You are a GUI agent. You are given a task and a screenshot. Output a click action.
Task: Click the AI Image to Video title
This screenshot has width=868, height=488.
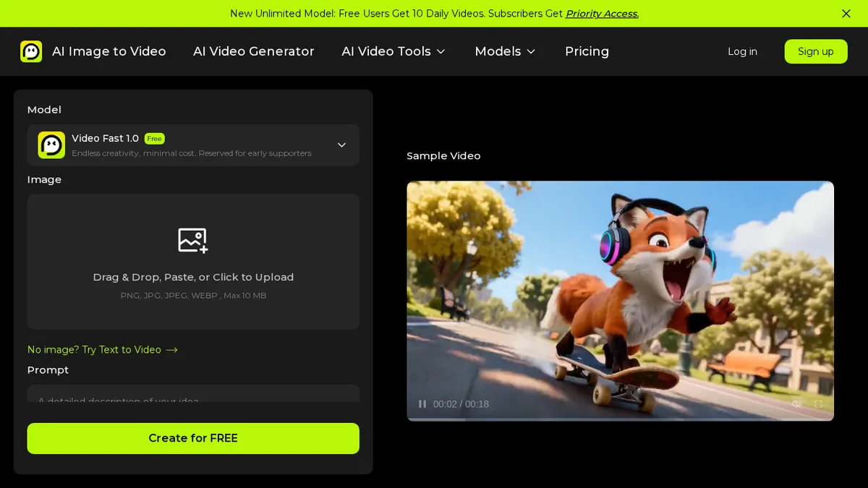[109, 51]
